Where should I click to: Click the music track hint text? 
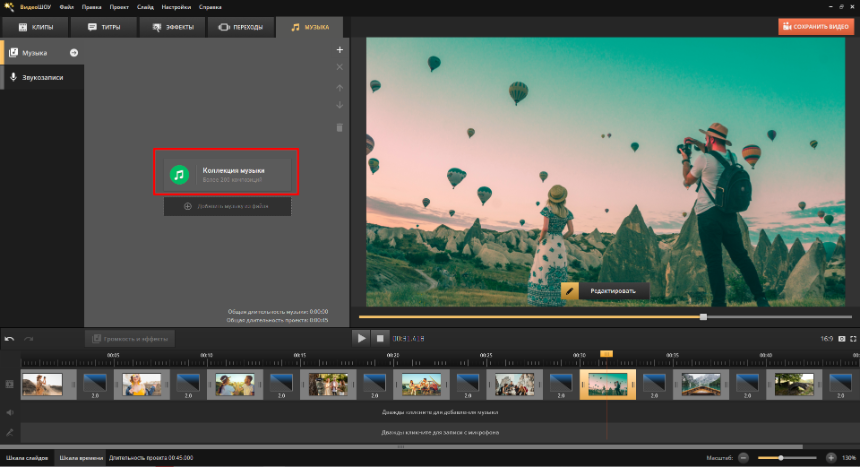[x=440, y=412]
